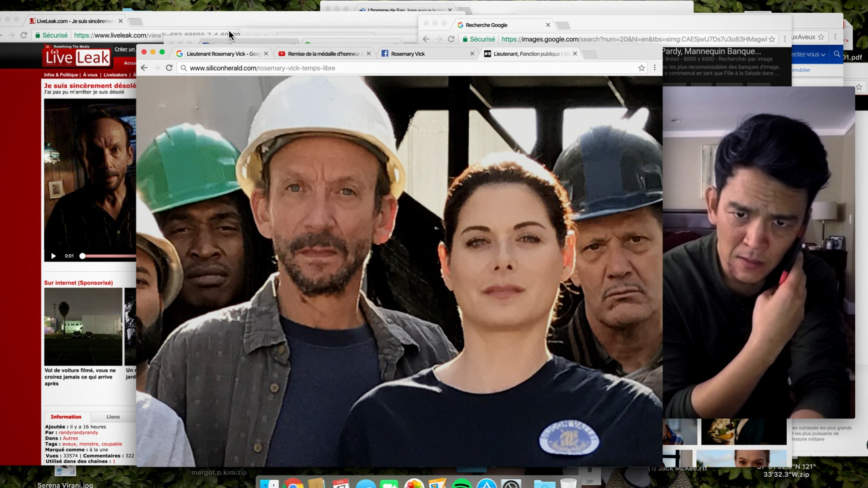Click the Pardy, Mannequin Banque image result title

[711, 51]
